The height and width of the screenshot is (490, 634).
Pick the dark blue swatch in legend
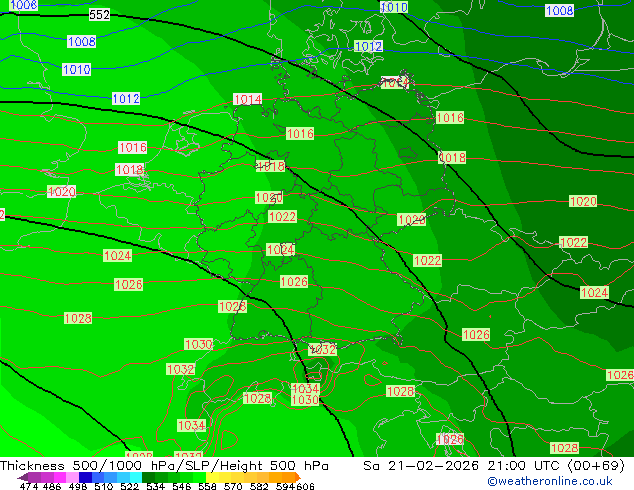85,477
